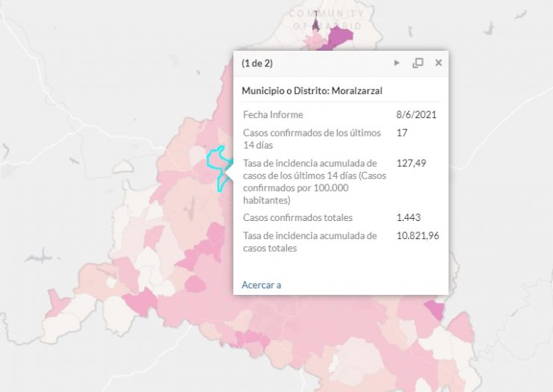
Task: Click the 1.443 total confirmed cases value
Action: coord(409,217)
